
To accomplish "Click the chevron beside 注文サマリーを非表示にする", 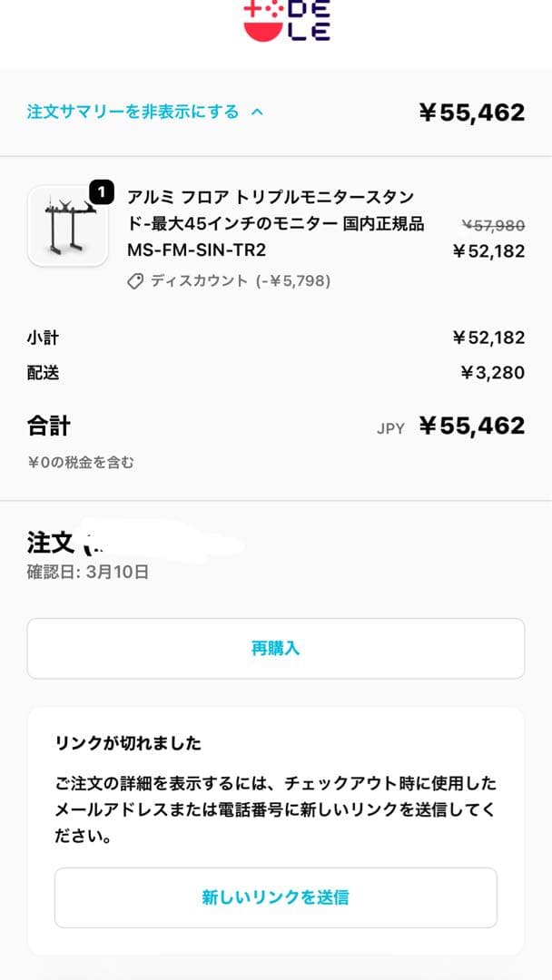I will [257, 113].
